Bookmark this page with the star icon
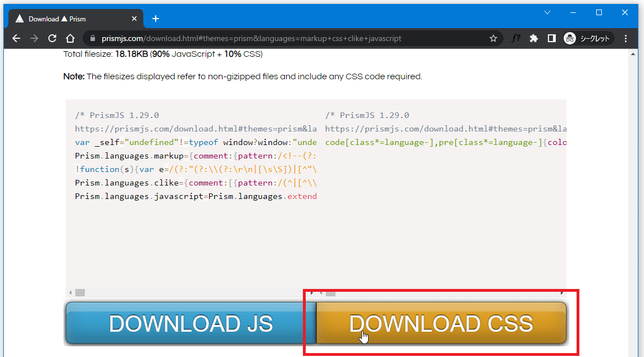This screenshot has height=357, width=644. coord(493,38)
